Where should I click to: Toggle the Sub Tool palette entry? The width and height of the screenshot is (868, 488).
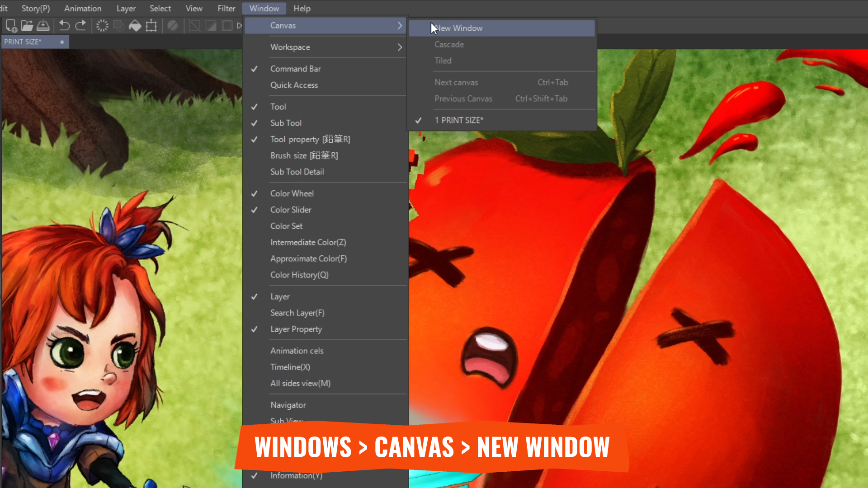[x=325, y=123]
